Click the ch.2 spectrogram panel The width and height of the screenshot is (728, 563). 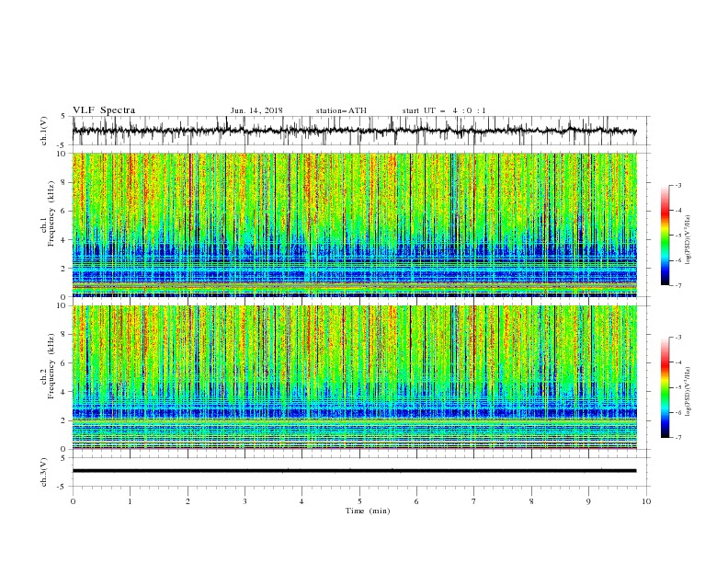(x=355, y=377)
